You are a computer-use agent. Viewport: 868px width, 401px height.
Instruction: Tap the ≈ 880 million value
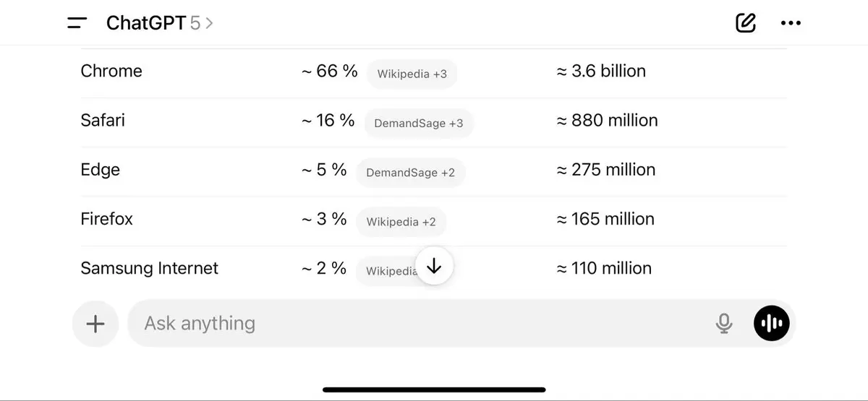607,120
